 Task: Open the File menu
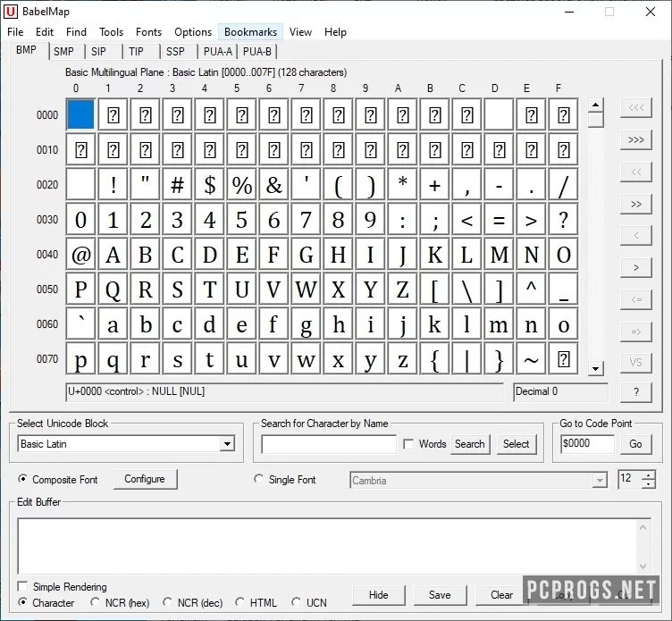pos(15,32)
